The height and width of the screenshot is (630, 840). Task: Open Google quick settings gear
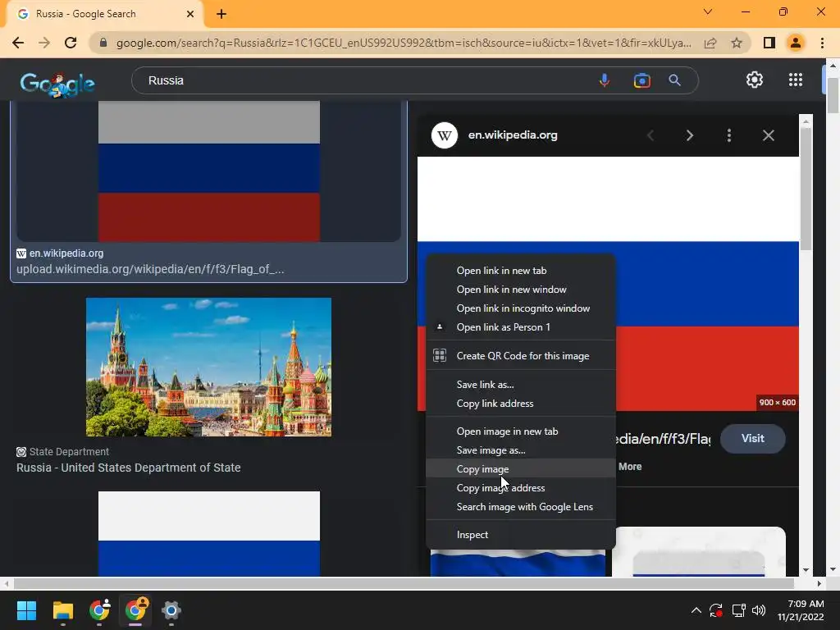[x=755, y=80]
